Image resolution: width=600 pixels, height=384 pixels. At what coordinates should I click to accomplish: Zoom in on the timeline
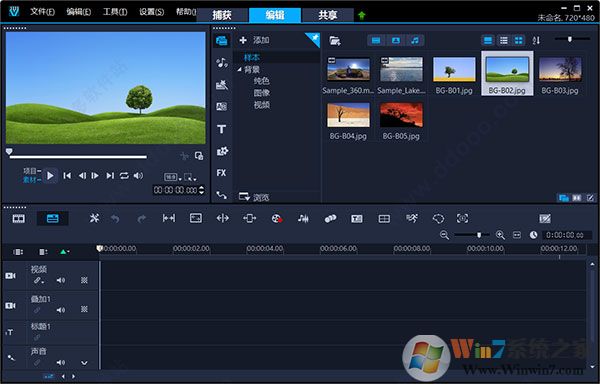tap(500, 235)
